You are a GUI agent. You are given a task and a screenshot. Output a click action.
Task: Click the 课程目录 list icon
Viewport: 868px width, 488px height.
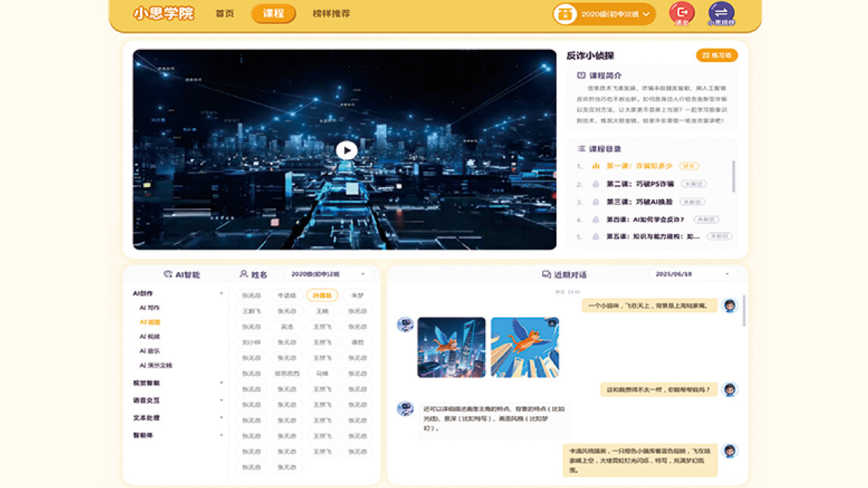[581, 149]
